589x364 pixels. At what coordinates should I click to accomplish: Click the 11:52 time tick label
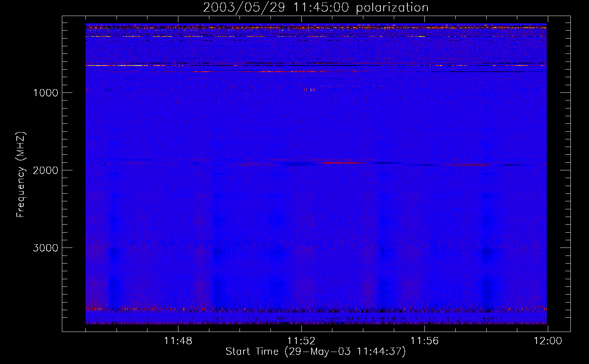coord(301,341)
